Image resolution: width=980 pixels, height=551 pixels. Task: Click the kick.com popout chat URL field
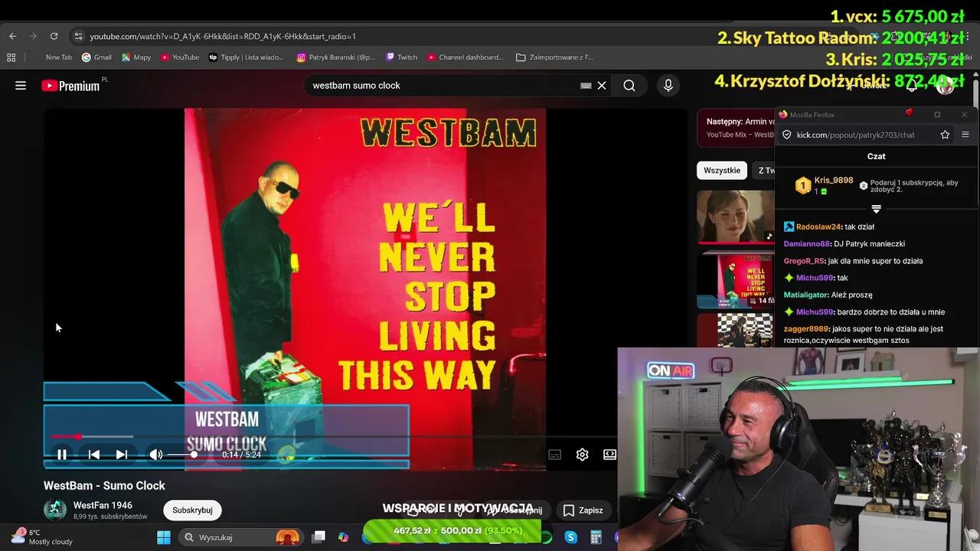click(864, 135)
